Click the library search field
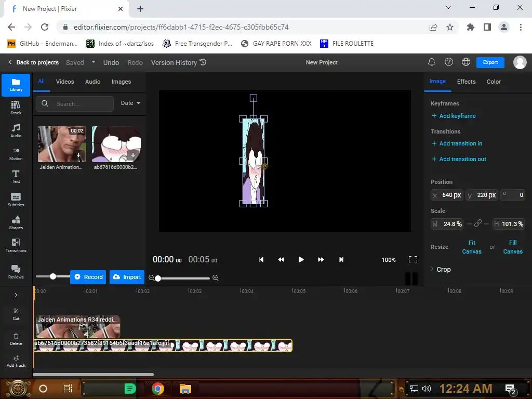This screenshot has height=399, width=532. [75, 103]
